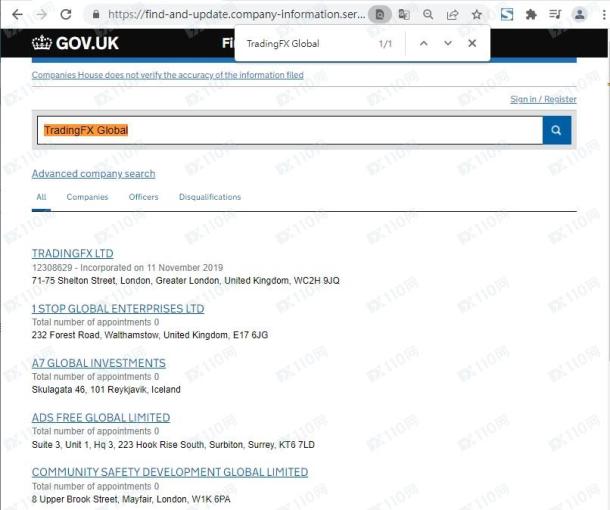Viewport: 610px width, 510px height.
Task: Close the find bar
Action: (472, 44)
